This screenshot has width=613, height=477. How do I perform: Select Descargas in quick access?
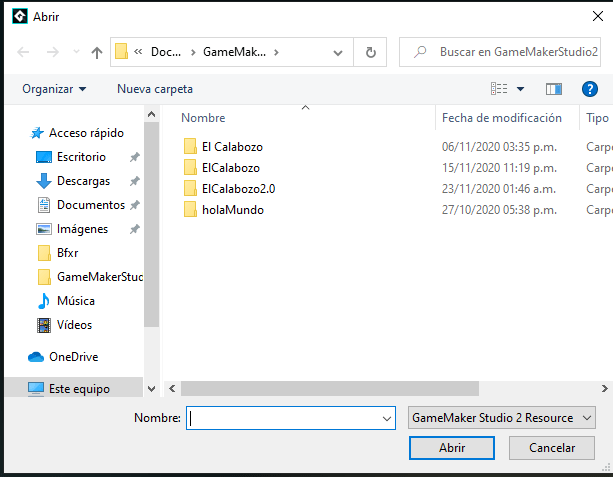83,181
